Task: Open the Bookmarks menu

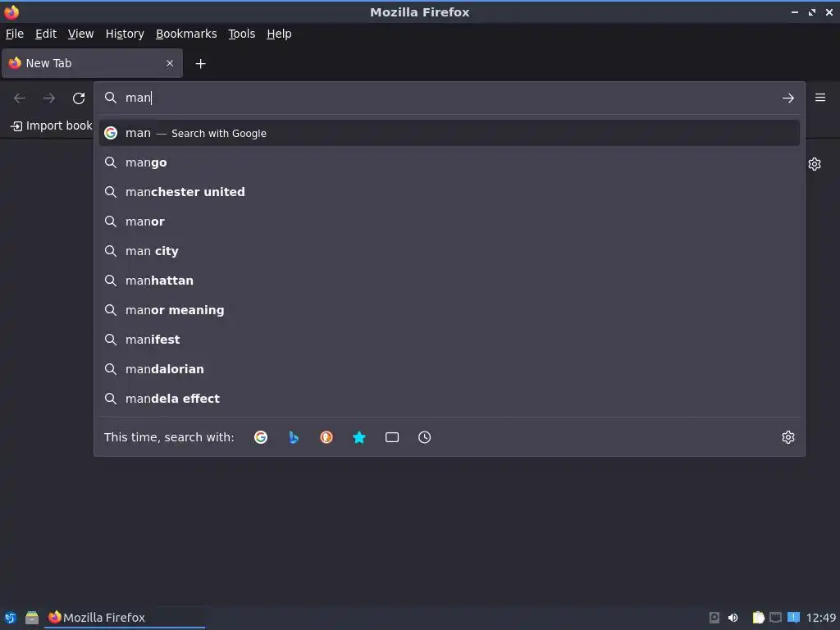Action: click(x=186, y=34)
